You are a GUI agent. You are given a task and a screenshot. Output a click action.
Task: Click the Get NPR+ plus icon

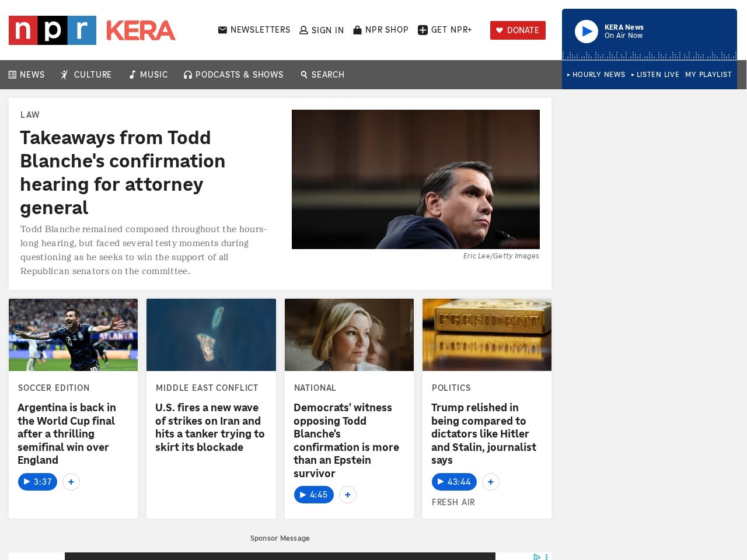pyautogui.click(x=423, y=30)
